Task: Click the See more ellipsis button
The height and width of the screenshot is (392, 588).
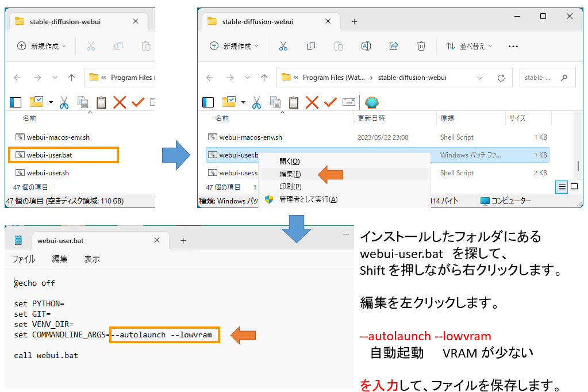Action: click(x=513, y=46)
